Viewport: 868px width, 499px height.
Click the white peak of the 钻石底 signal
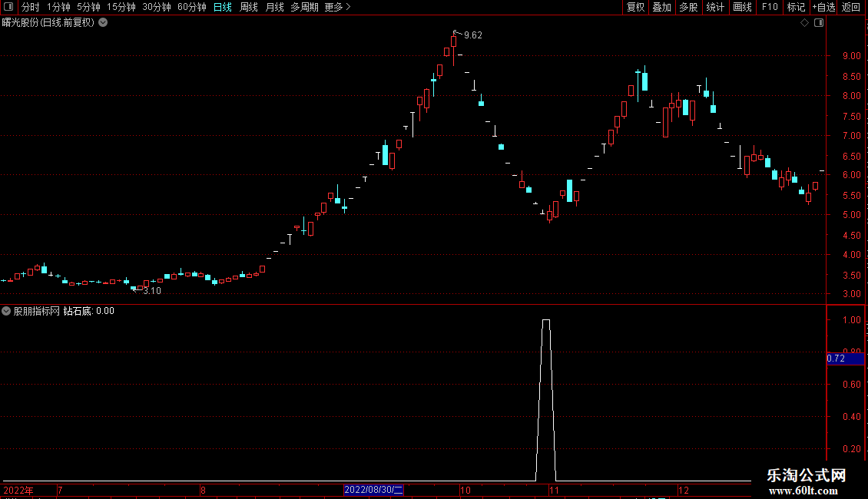pos(546,320)
